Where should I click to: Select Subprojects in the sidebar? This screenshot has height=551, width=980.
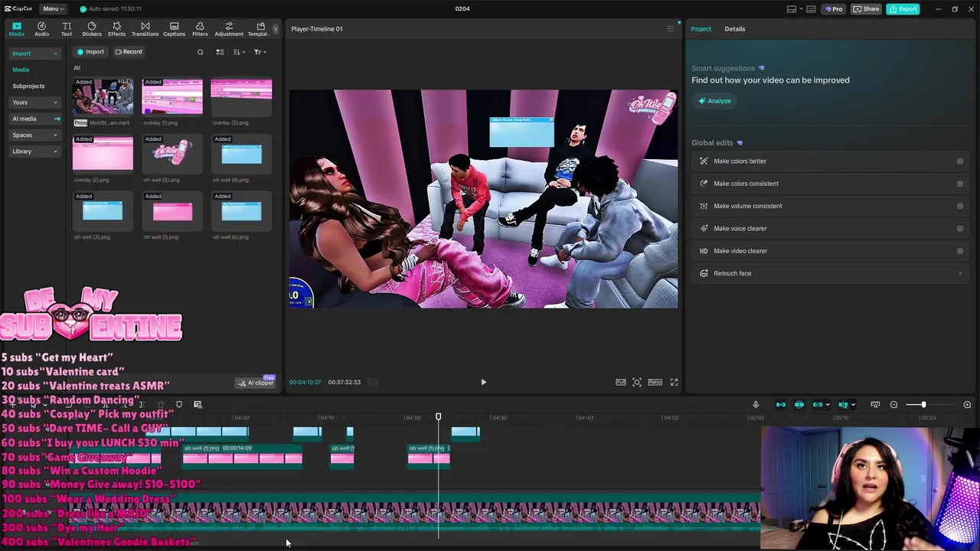(x=28, y=86)
